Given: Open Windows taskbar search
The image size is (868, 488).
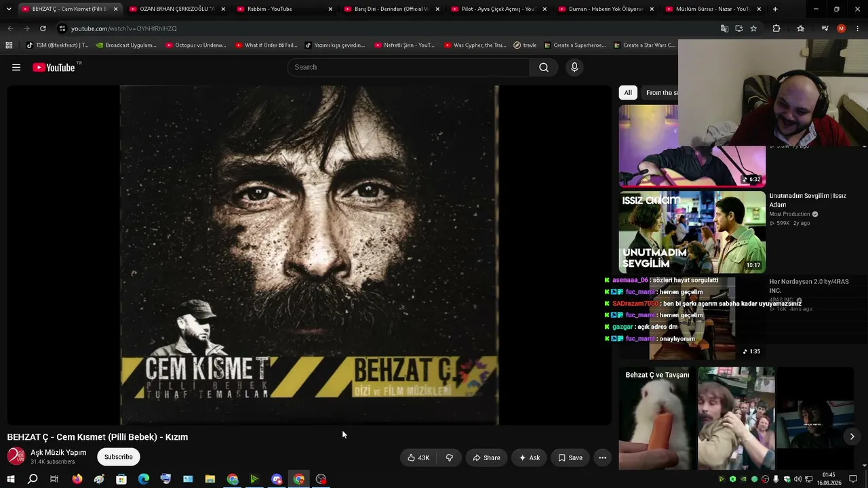Looking at the screenshot, I should 33,479.
